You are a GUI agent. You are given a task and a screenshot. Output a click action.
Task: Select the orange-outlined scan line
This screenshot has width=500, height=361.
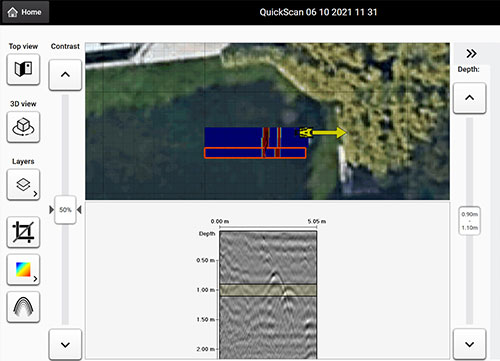pos(255,153)
